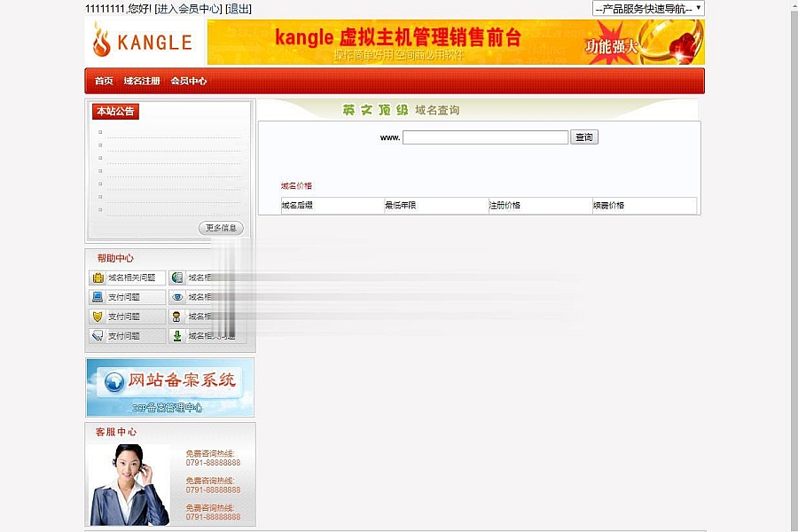Screen dimensions: 798x532
Task: Open 会员中心 in the red navigation bar
Action: point(189,81)
